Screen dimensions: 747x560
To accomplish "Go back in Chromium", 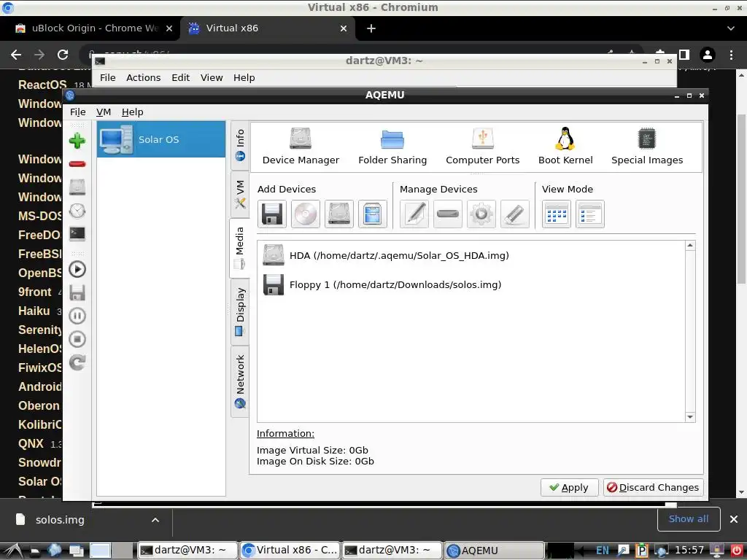I will [x=16, y=55].
